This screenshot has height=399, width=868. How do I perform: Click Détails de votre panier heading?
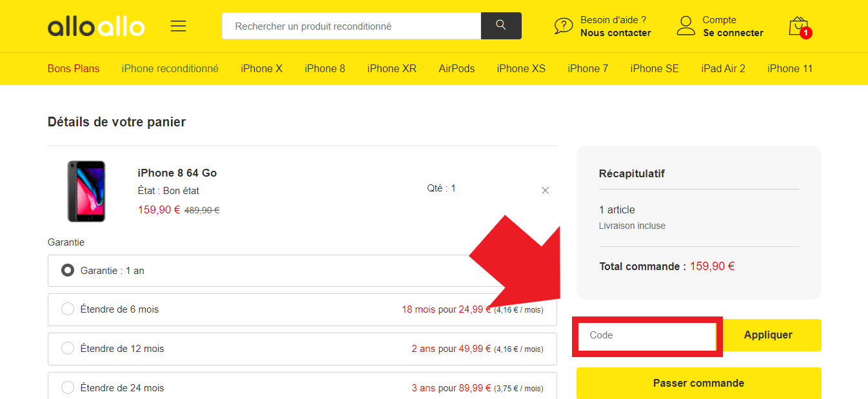coord(117,122)
